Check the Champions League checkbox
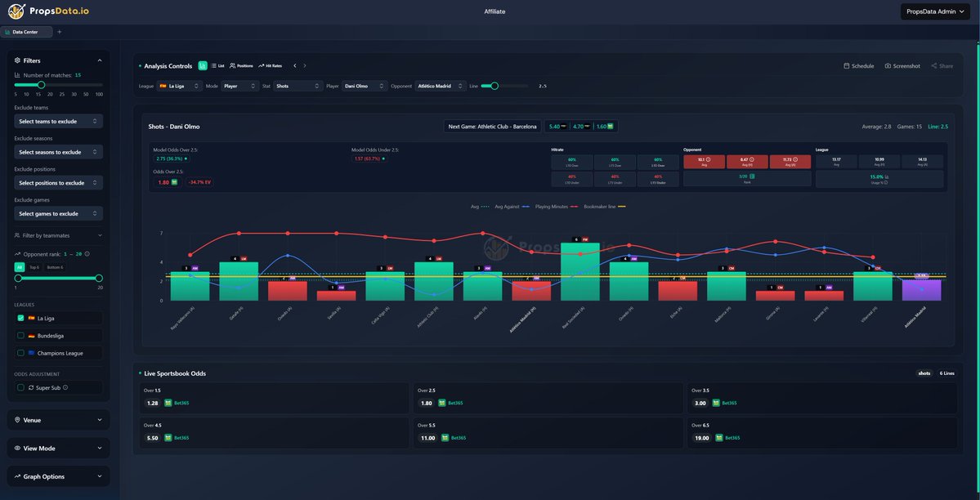 (21, 352)
